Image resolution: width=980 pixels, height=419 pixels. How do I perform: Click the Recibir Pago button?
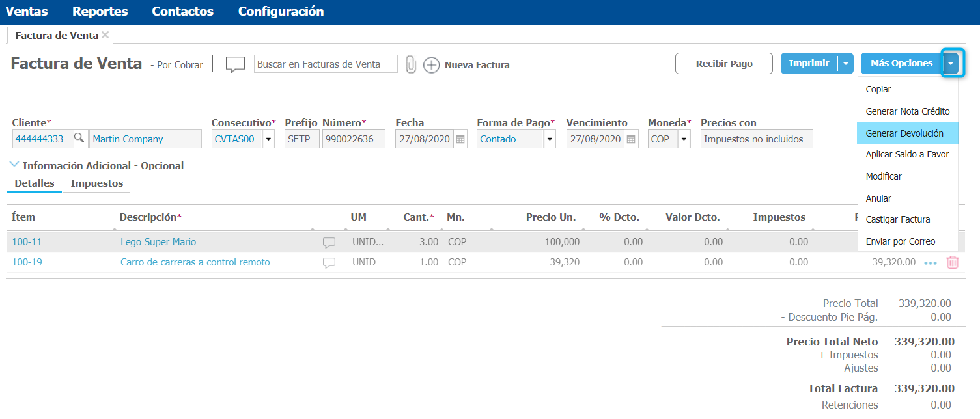click(x=724, y=64)
